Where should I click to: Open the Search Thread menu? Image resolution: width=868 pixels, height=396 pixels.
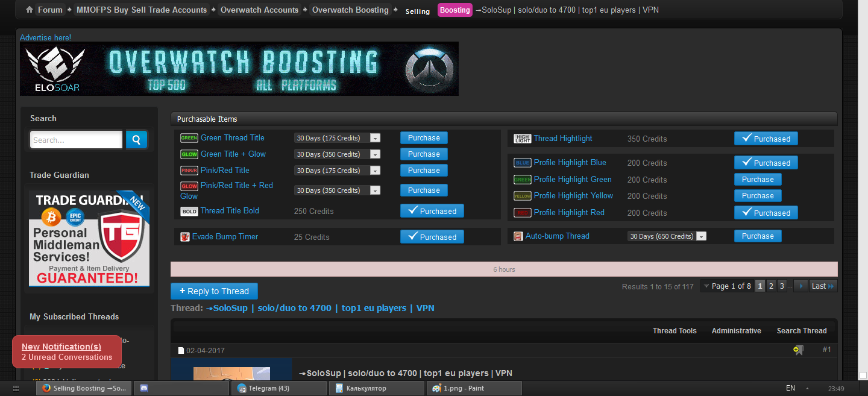pyautogui.click(x=802, y=331)
